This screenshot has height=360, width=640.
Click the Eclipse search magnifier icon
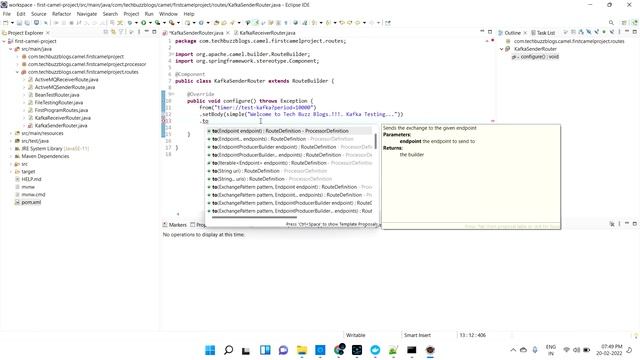(611, 23)
